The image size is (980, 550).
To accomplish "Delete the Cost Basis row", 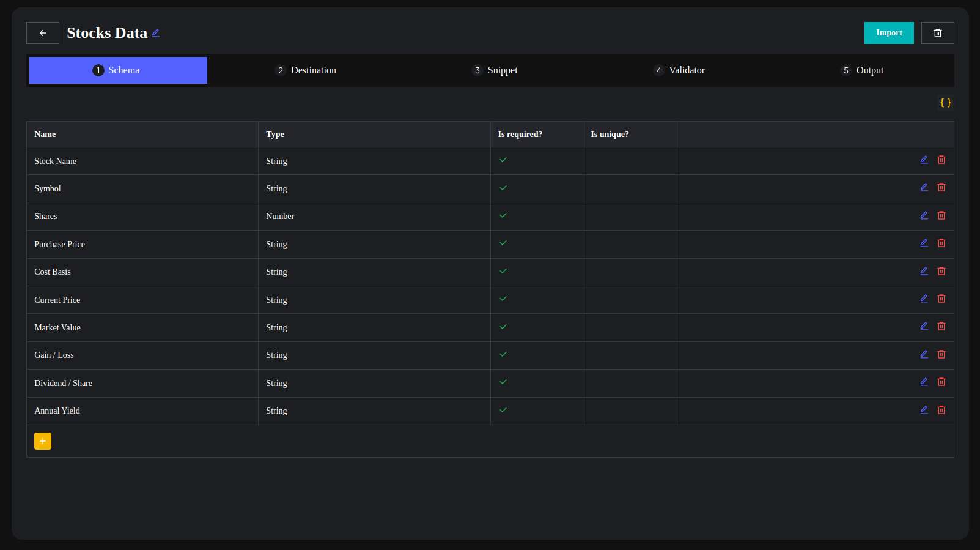I will click(x=941, y=271).
